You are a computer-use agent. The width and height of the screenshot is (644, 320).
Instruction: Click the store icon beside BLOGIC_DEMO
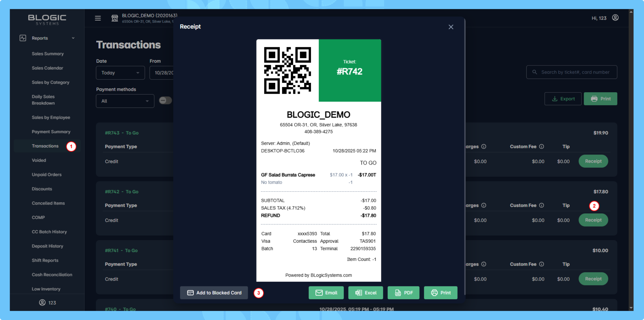115,18
